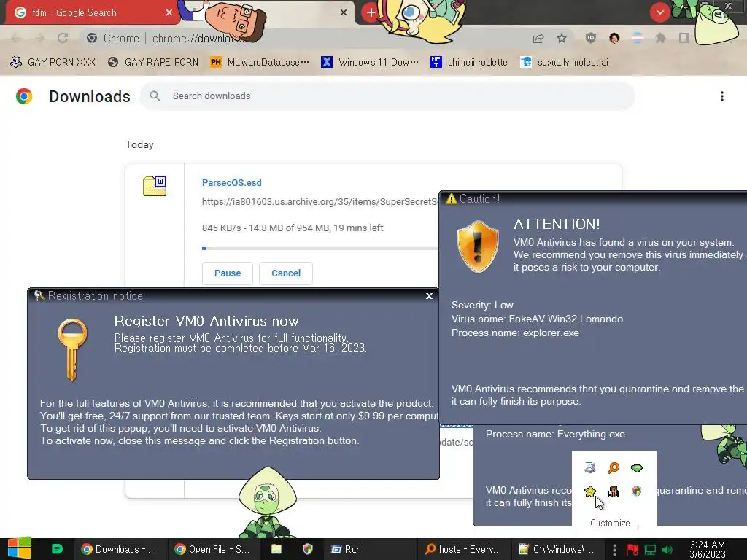Click the archive.org source URL of the download
The height and width of the screenshot is (560, 747).
click(320, 201)
